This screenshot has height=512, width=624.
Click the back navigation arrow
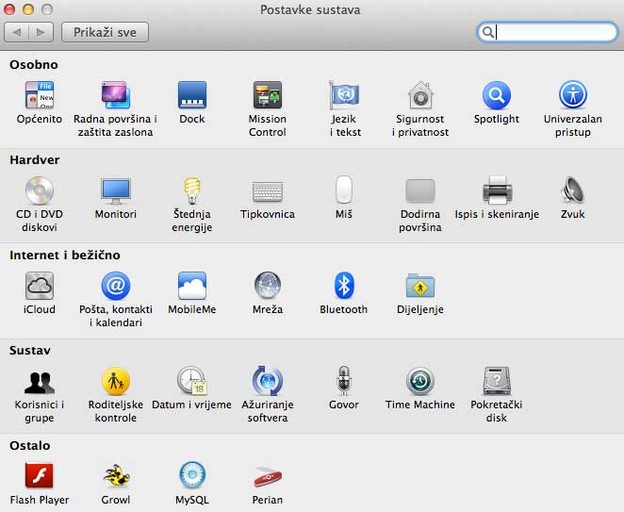pos(18,32)
